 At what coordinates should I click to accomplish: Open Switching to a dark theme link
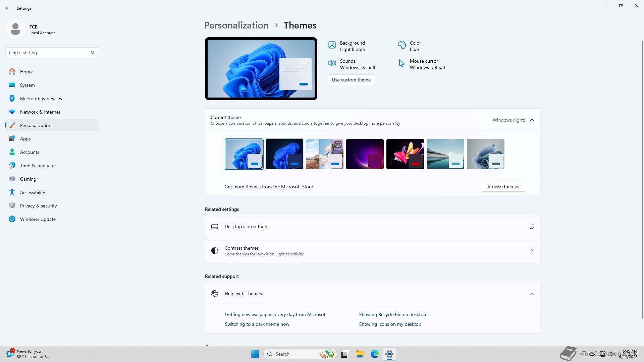point(258,324)
